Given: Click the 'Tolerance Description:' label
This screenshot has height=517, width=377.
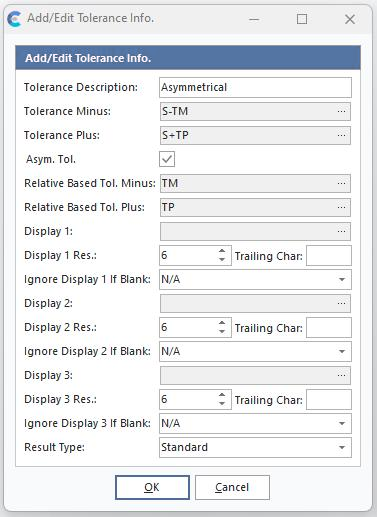Looking at the screenshot, I should click(81, 87).
